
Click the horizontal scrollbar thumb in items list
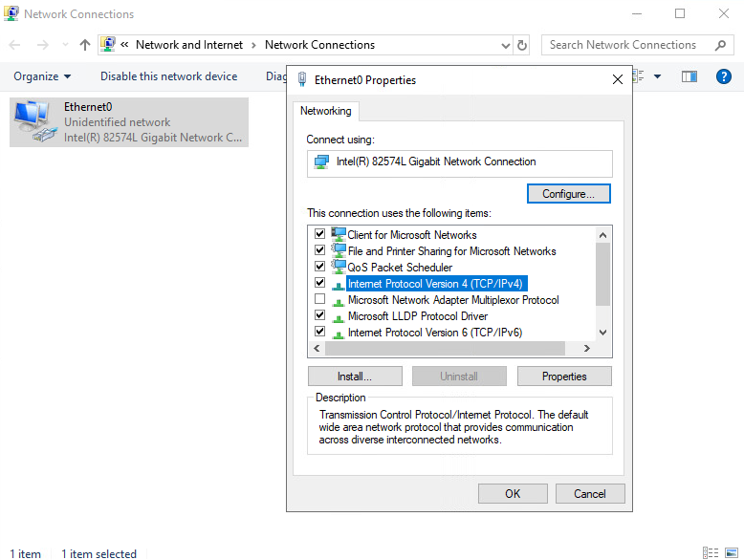[x=445, y=349]
